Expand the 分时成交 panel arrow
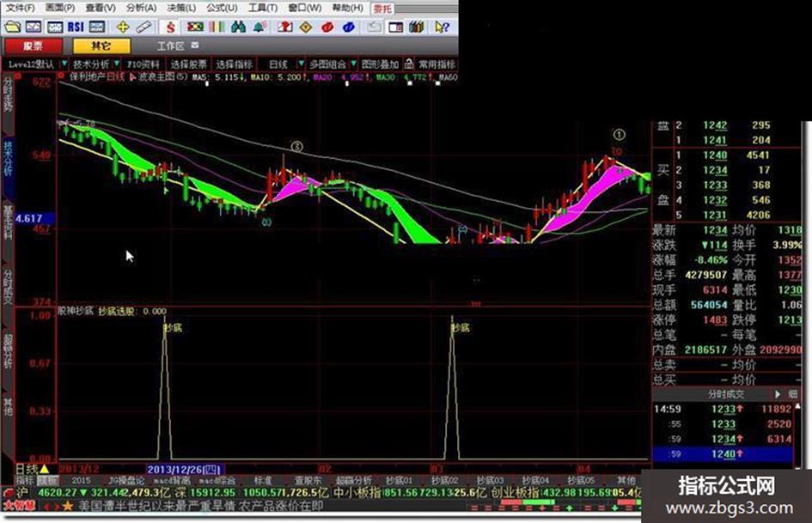812x523 pixels. (x=778, y=394)
